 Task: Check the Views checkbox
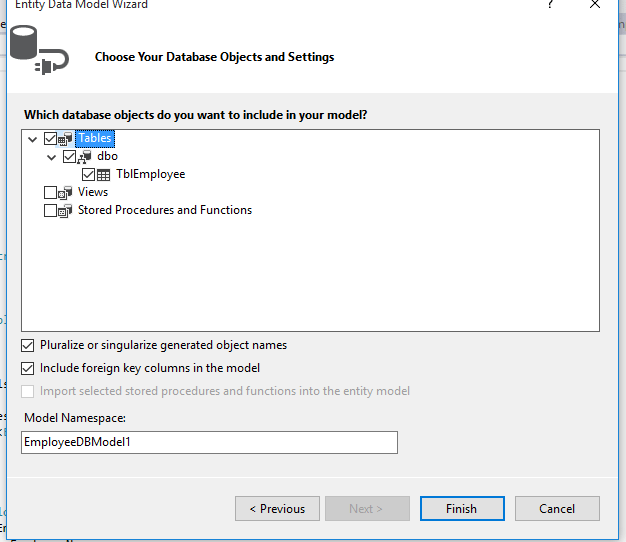51,193
